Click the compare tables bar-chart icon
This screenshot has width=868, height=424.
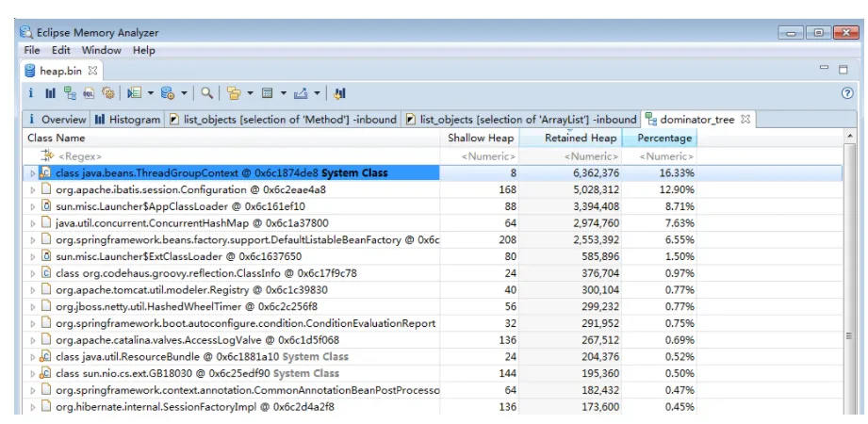coord(340,93)
